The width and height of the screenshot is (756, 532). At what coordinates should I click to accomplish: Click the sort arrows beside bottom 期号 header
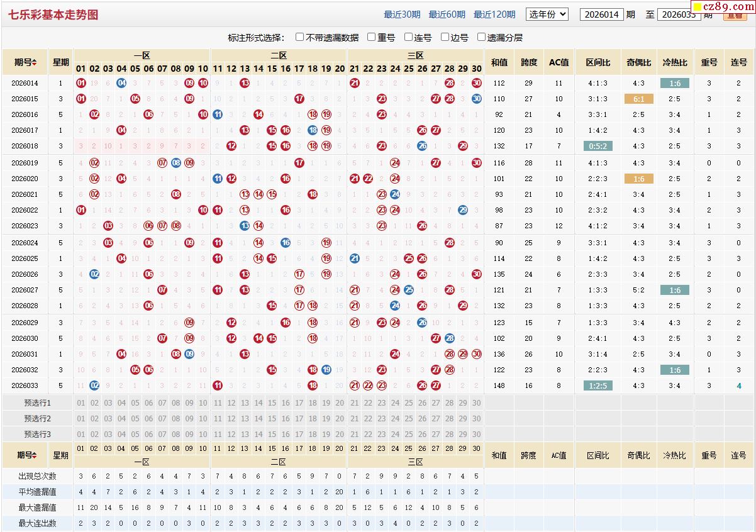(x=35, y=455)
